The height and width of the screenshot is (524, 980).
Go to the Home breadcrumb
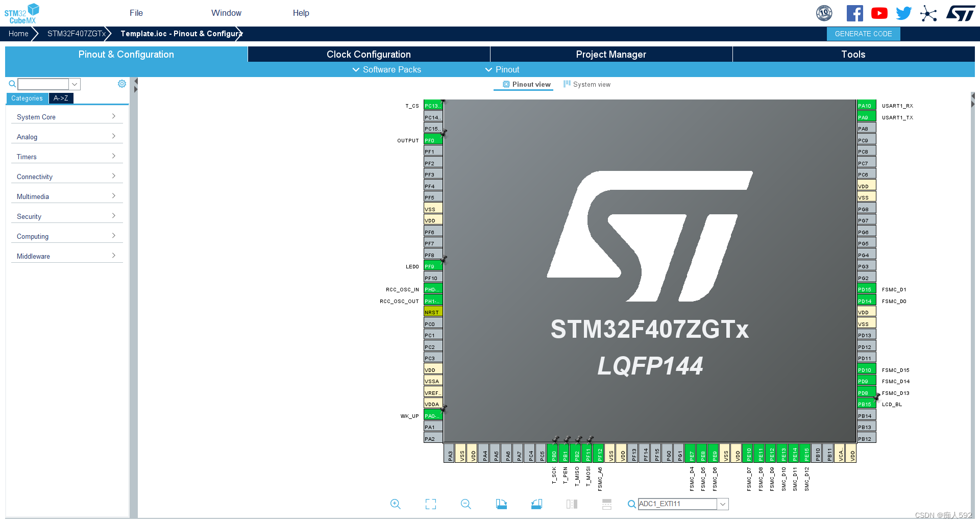click(x=18, y=34)
